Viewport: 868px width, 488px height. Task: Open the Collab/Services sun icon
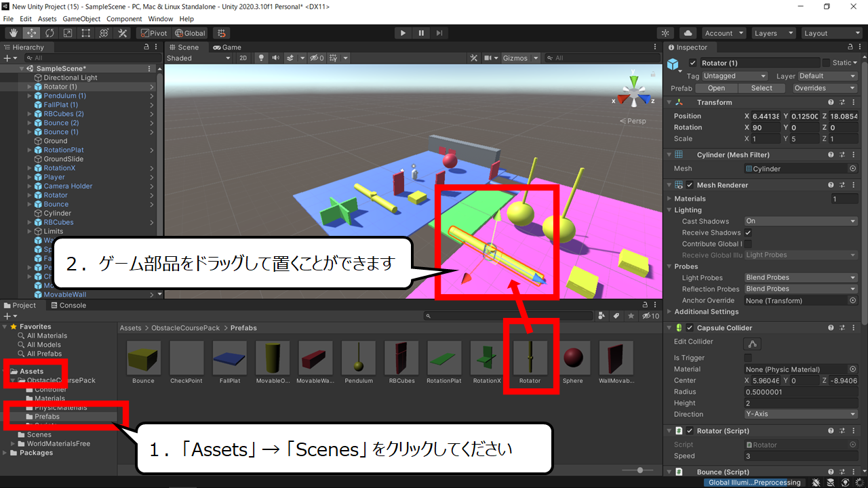(x=665, y=33)
